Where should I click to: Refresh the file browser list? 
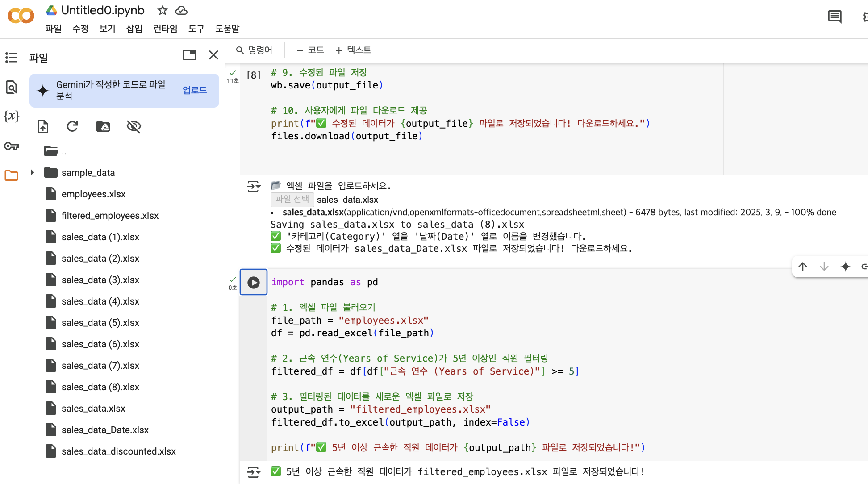pos(72,126)
